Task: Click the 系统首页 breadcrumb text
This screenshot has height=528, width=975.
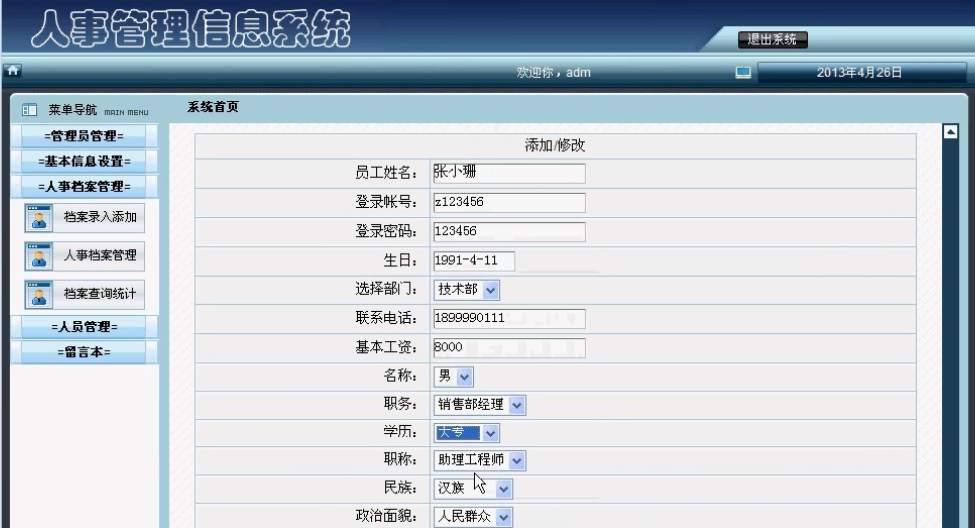Action: (x=213, y=107)
